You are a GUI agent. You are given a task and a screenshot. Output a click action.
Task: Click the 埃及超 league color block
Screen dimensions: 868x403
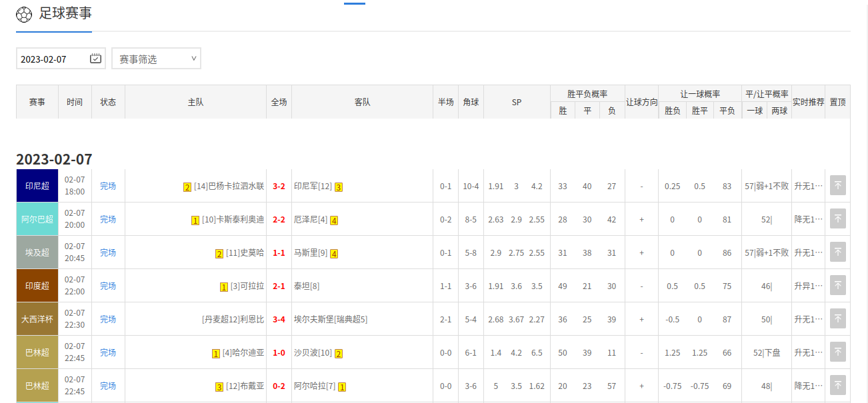click(x=37, y=252)
